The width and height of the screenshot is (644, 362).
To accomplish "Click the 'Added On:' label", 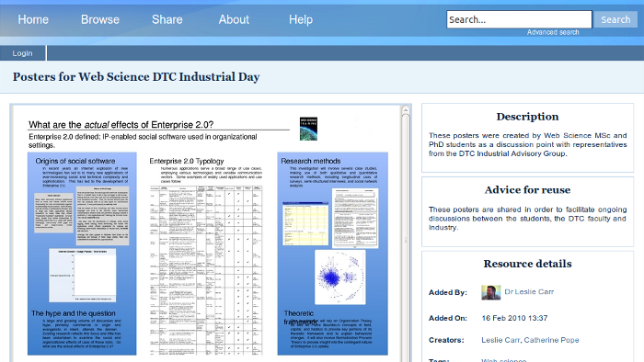I will pyautogui.click(x=448, y=318).
